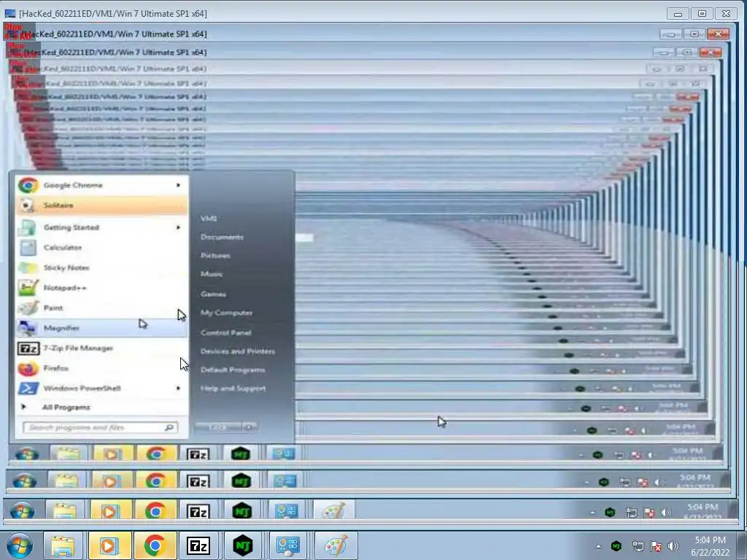This screenshot has height=560, width=747.
Task: Click the NJ tray icon in outermost tray
Action: tap(616, 546)
